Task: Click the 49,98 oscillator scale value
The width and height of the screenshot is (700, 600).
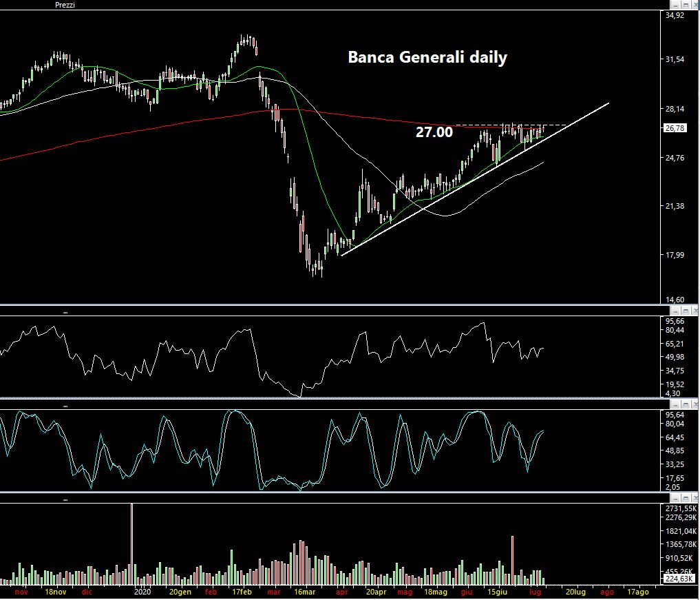Action: pos(675,357)
